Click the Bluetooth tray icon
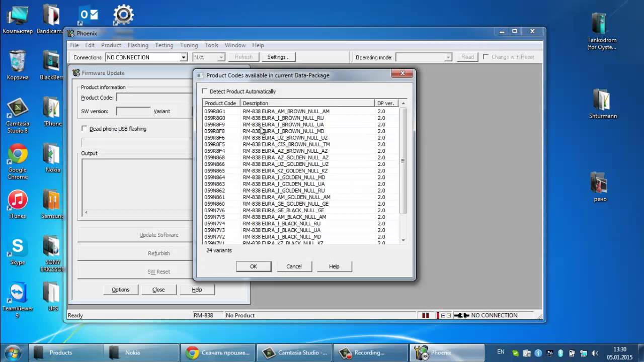The width and height of the screenshot is (644, 362). (560, 353)
